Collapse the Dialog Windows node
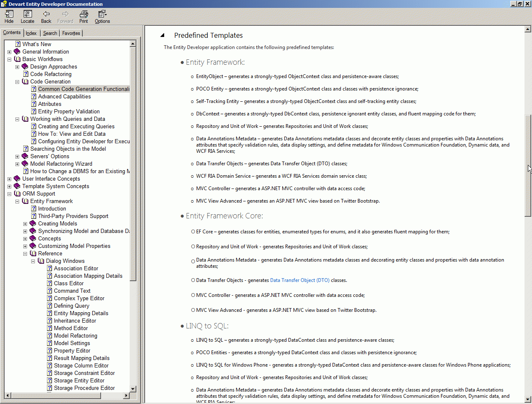Viewport: 532px width, 404px height. pyautogui.click(x=33, y=261)
